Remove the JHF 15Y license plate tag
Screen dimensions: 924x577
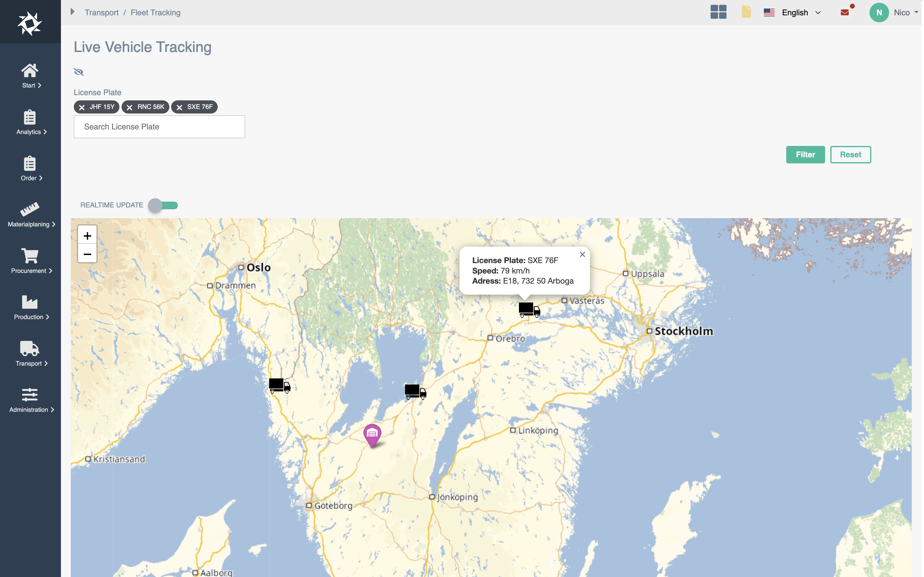tap(82, 107)
